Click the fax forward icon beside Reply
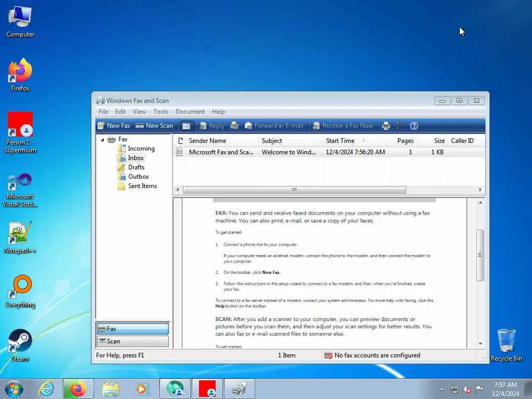The image size is (532, 399). point(234,126)
